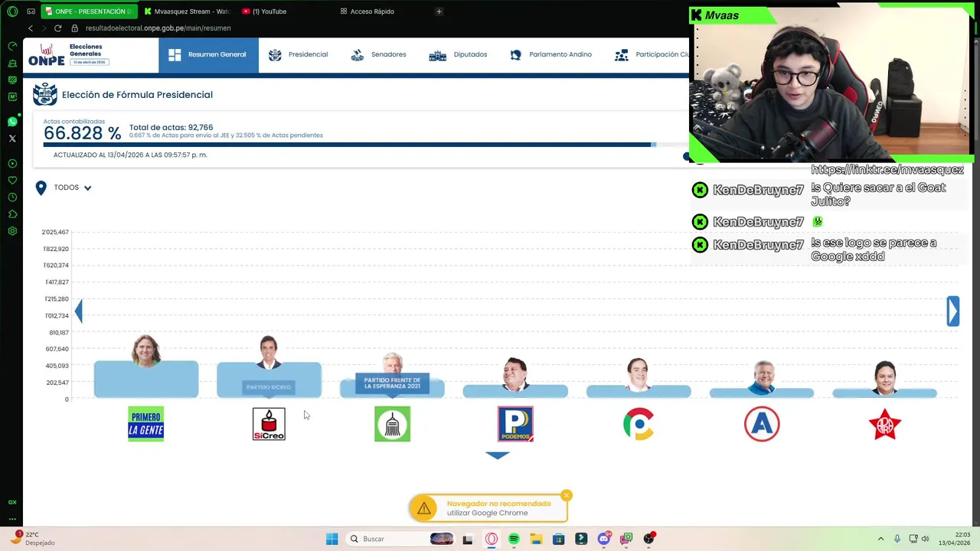Open the Presidencial tab
Screen dimensions: 980x551
tap(298, 54)
